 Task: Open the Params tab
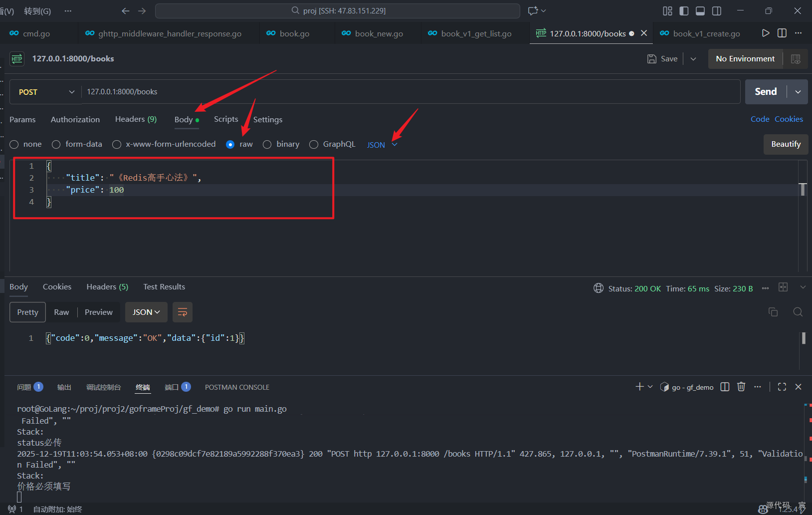pos(22,119)
